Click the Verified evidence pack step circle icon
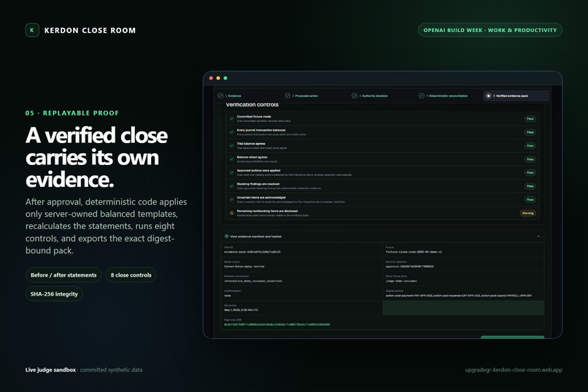Screen dimensions: 588x392 (x=488, y=96)
